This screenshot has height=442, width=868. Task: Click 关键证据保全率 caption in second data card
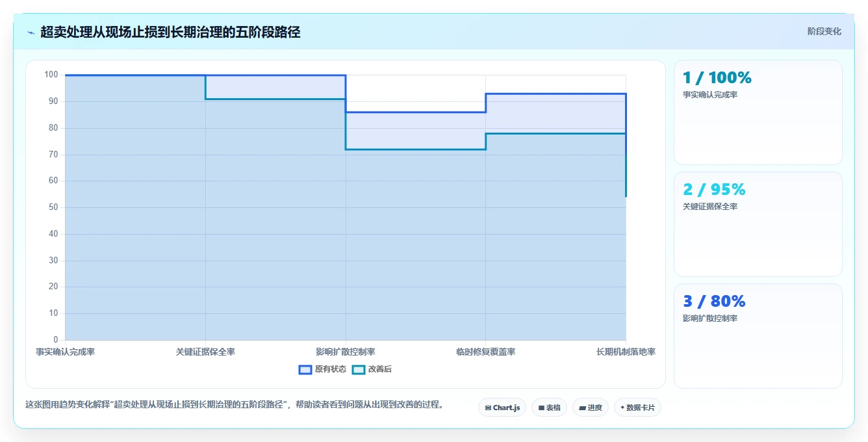coord(709,207)
